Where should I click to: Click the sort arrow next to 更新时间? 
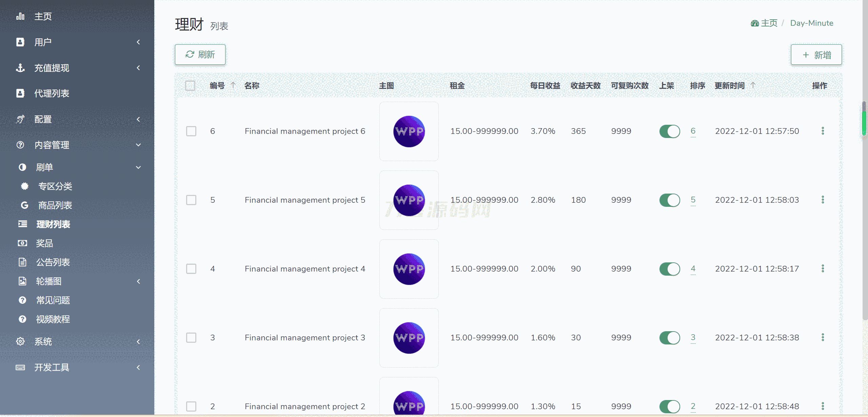753,85
